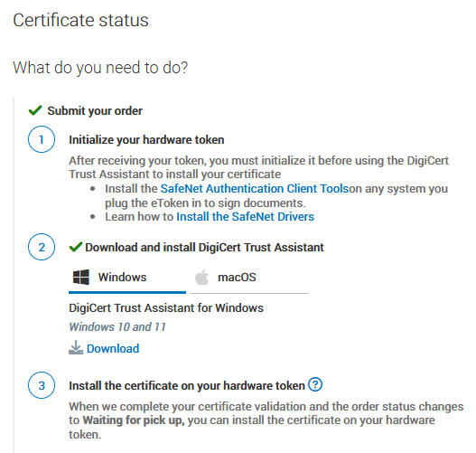Click the step 2 circle number

pyautogui.click(x=42, y=247)
